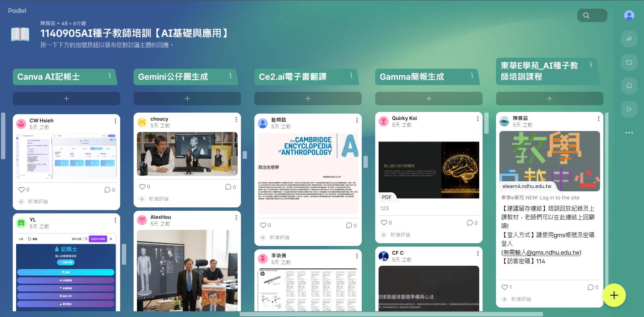Viewport: 644px width, 317px height.
Task: Open Quirky Koi post options menu
Action: tap(478, 119)
